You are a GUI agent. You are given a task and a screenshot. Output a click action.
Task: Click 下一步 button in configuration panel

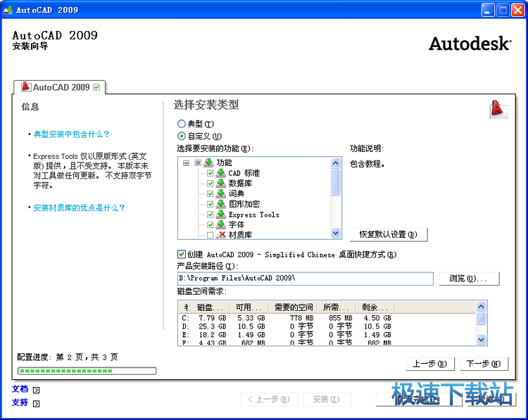484,364
